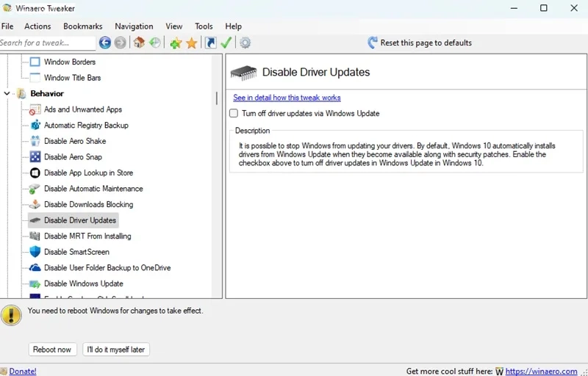Open the Tools menu
588x376 pixels.
point(204,26)
